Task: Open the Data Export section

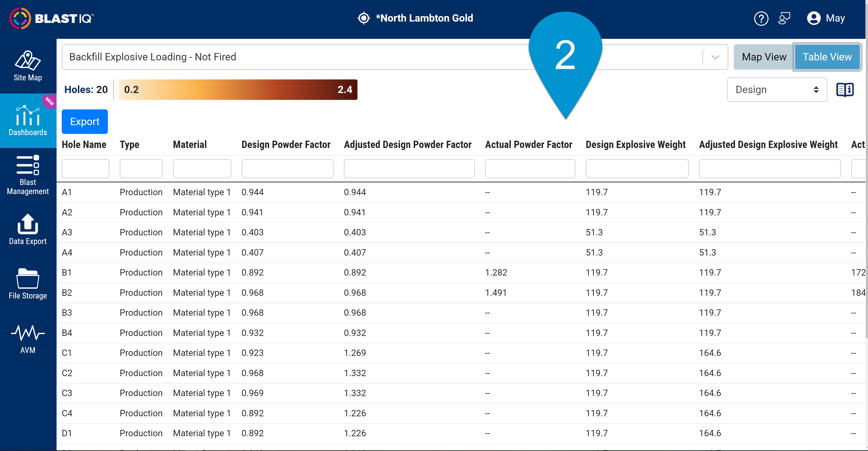Action: [28, 230]
